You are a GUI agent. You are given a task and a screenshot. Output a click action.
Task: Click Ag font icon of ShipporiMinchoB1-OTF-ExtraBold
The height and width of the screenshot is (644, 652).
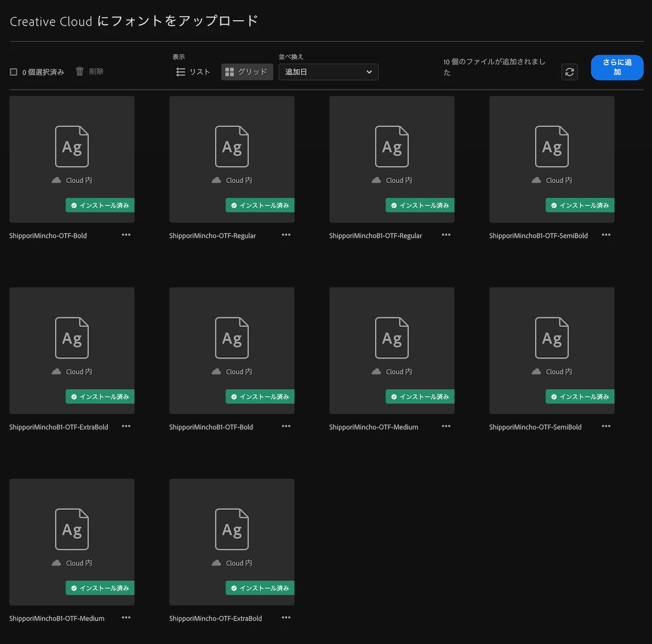coord(72,338)
